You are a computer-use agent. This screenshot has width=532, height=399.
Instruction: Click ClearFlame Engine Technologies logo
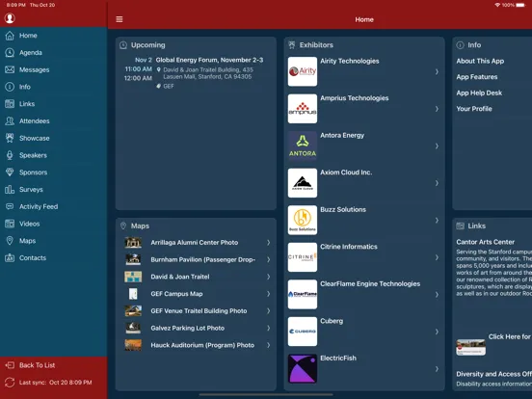[x=303, y=295]
